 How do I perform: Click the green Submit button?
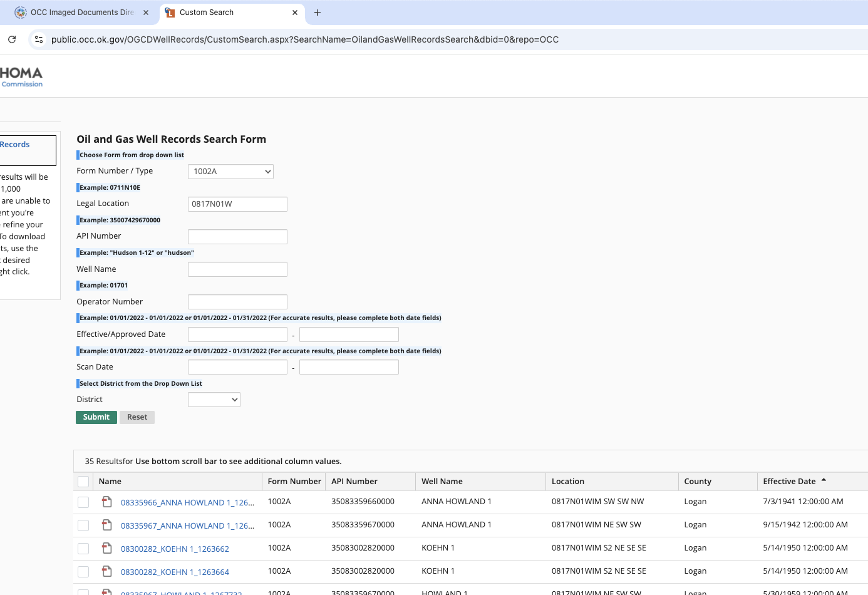click(x=96, y=417)
